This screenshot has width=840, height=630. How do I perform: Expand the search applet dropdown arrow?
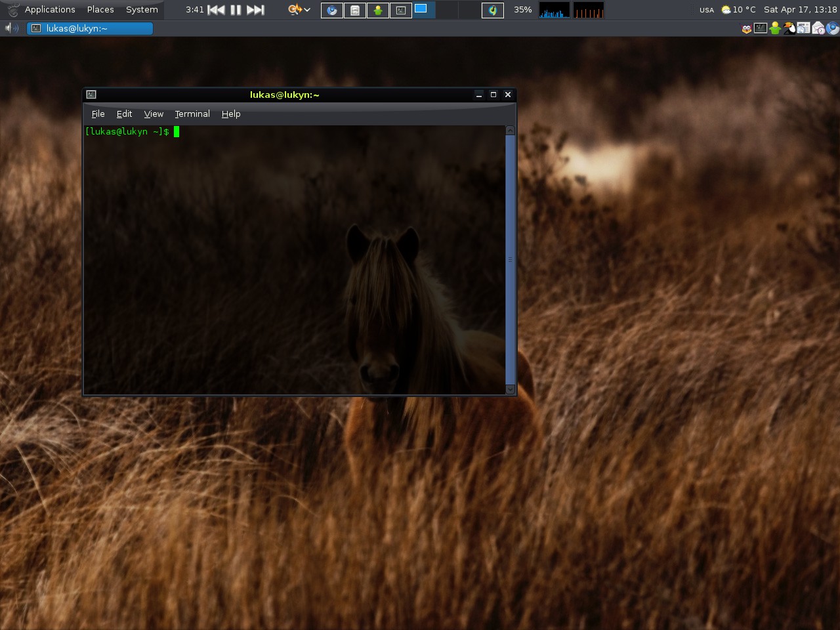(x=307, y=10)
